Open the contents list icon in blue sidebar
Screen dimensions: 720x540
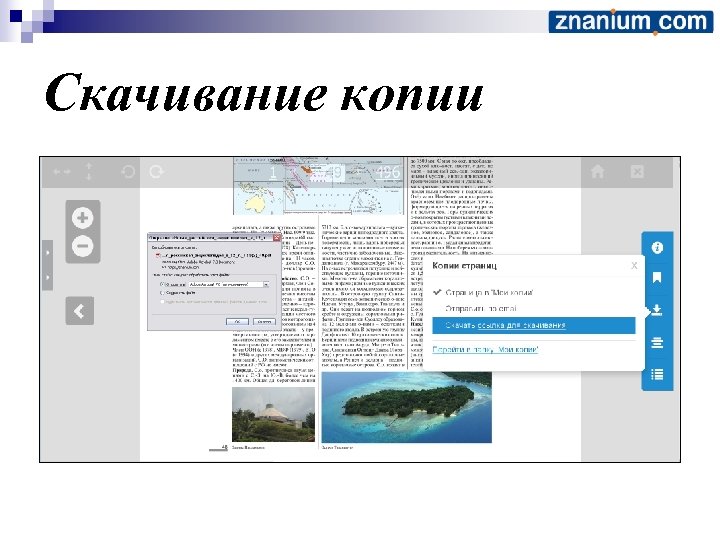pos(657,375)
